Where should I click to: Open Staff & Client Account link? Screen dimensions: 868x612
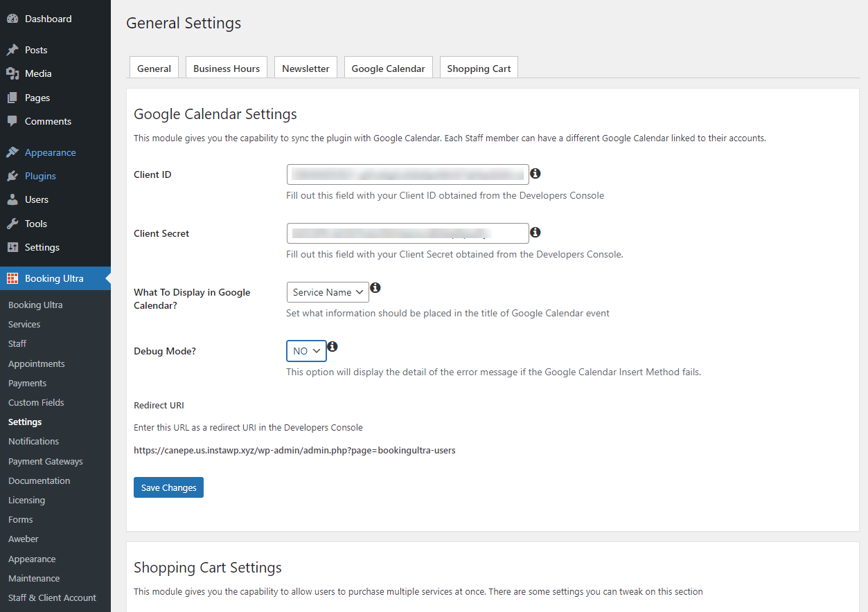[52, 597]
